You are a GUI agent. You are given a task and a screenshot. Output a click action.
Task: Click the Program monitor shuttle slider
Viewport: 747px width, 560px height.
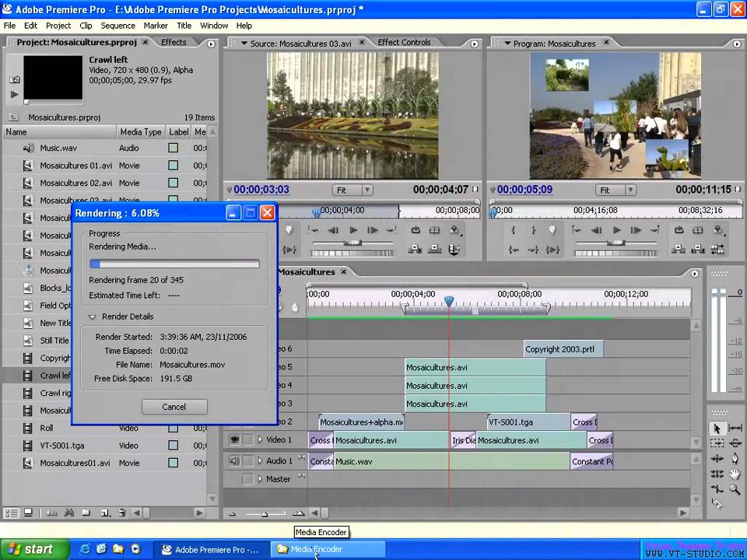click(616, 243)
